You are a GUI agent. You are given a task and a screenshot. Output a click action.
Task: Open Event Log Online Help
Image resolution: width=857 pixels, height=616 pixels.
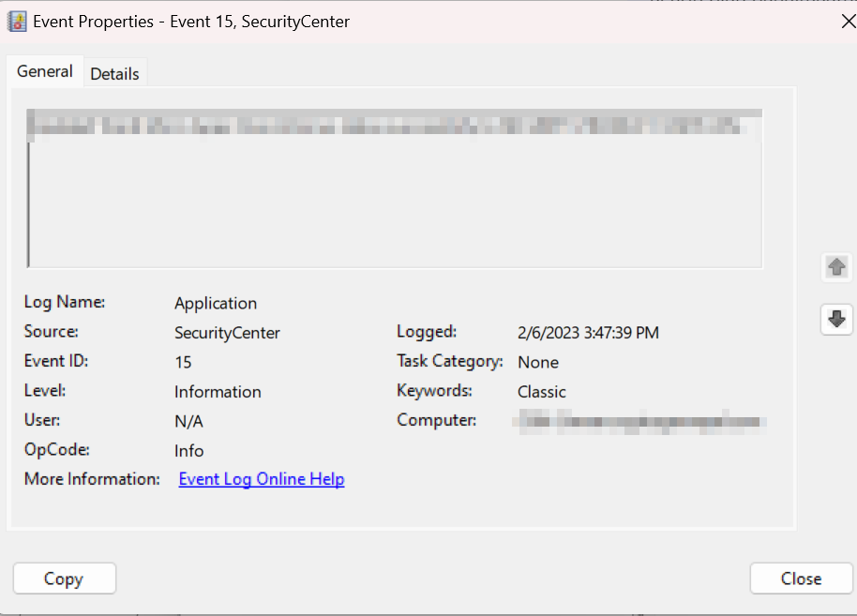261,478
